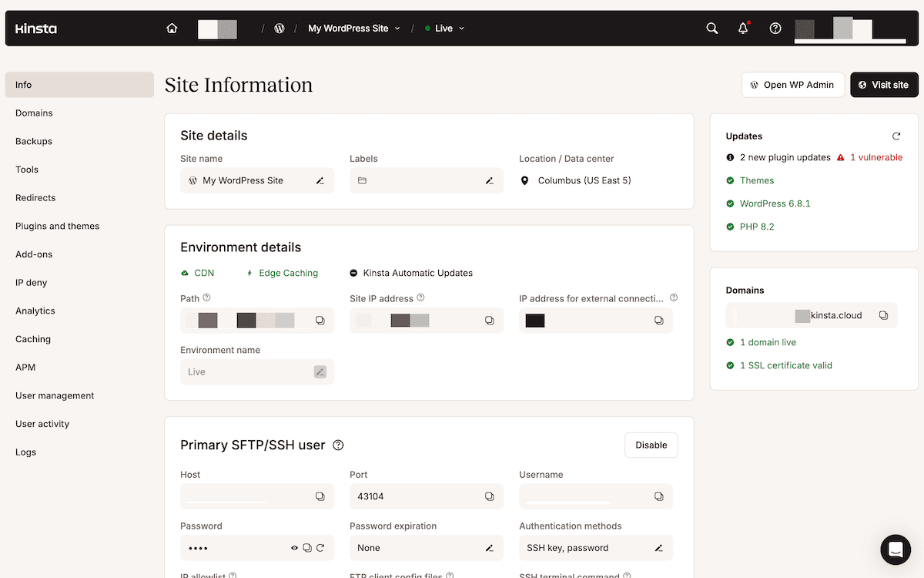Click the help question mark icon in header
This screenshot has width=924, height=578.
click(x=775, y=29)
